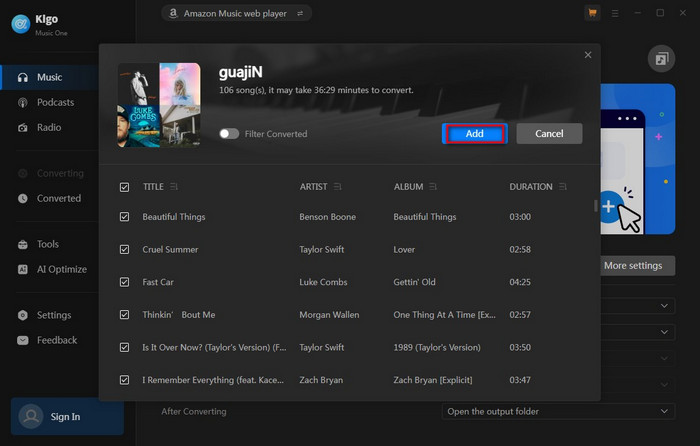Image resolution: width=700 pixels, height=446 pixels.
Task: Open the After Converting dropdown
Action: pos(558,411)
